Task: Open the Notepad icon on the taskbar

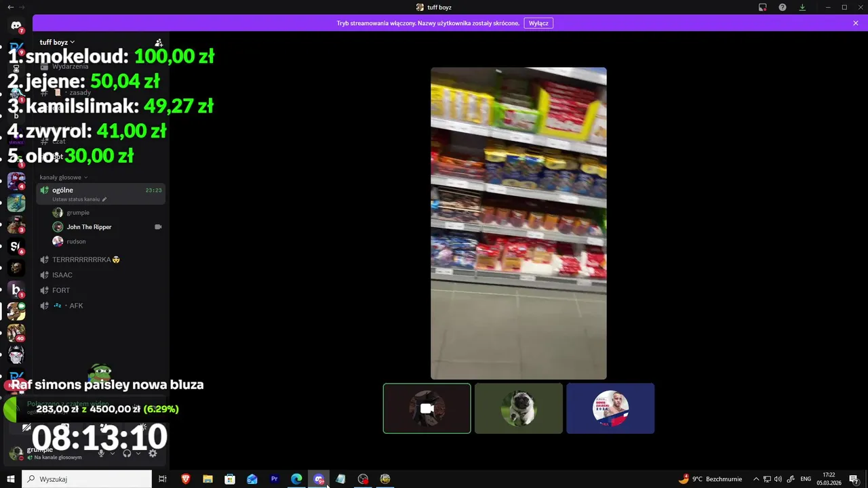Action: click(x=340, y=479)
